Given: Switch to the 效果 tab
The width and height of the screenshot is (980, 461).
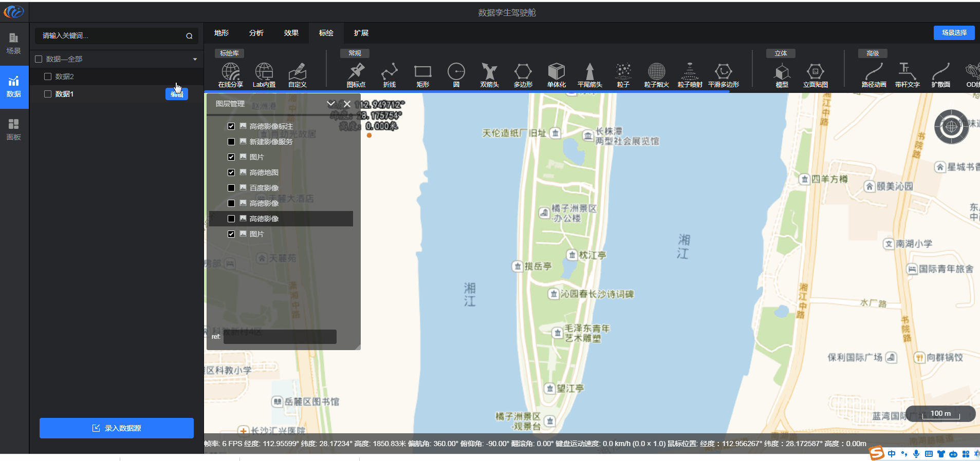Looking at the screenshot, I should (x=291, y=33).
